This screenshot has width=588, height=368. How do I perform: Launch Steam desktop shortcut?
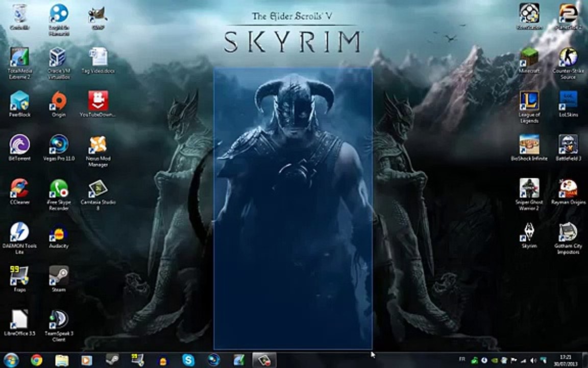pos(59,279)
